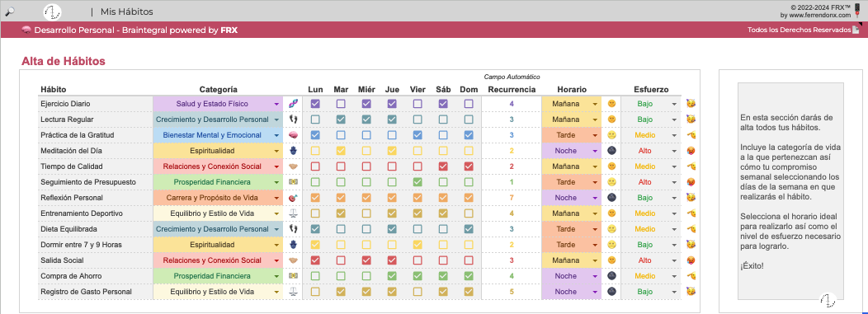Open Horario dropdown for Registro de Gasto Personal
This screenshot has height=314, width=868.
[x=595, y=292]
